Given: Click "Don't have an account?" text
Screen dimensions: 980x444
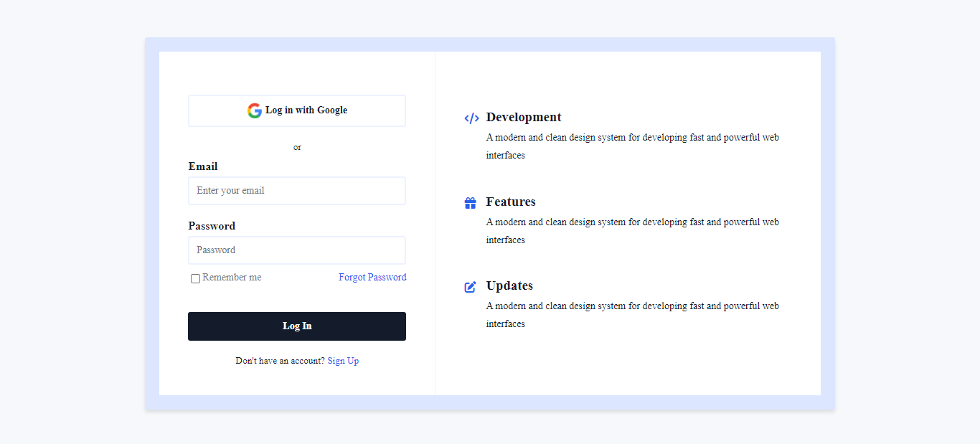Looking at the screenshot, I should click(280, 361).
